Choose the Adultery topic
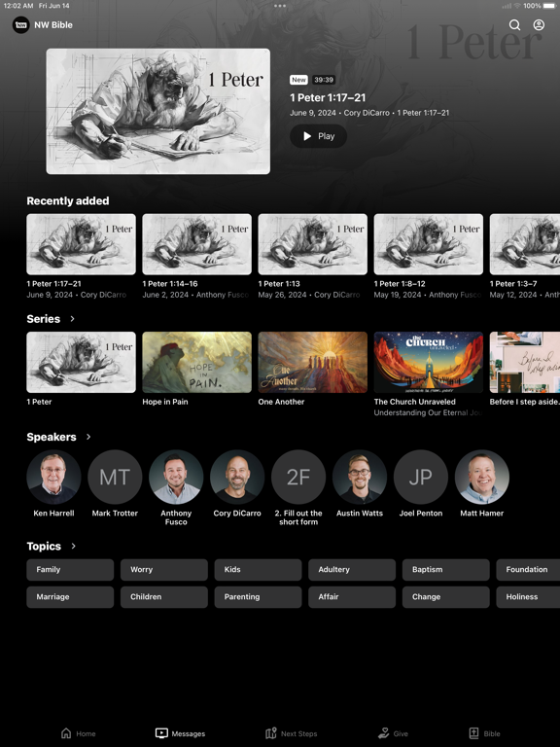 tap(352, 569)
